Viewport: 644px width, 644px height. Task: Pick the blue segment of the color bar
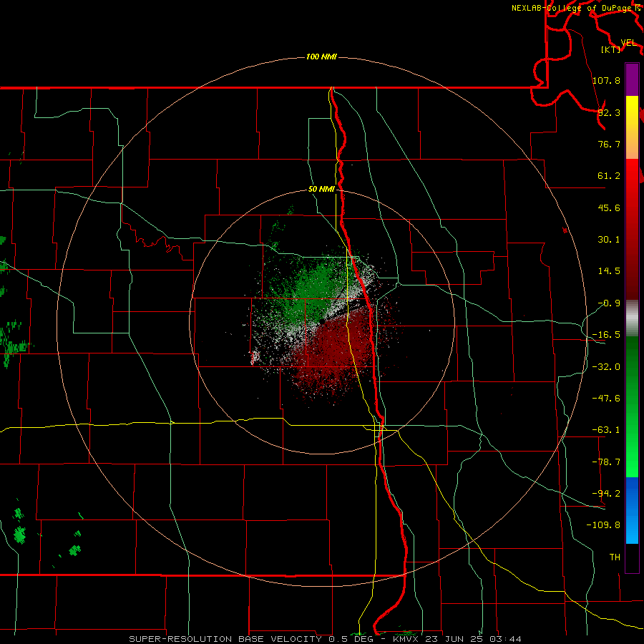(x=632, y=510)
